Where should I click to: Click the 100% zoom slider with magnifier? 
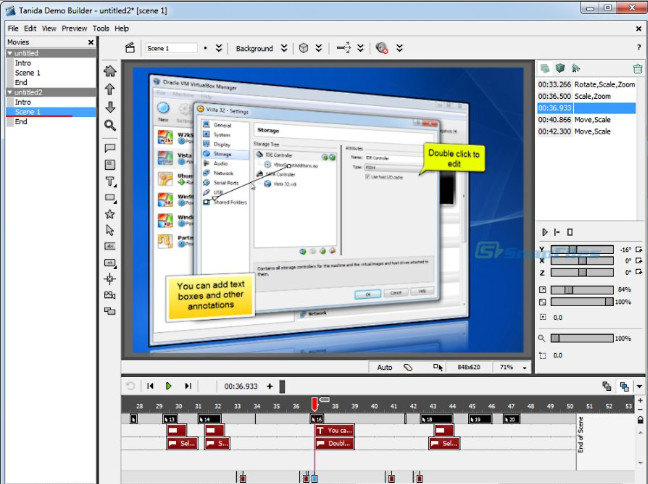pyautogui.click(x=582, y=339)
